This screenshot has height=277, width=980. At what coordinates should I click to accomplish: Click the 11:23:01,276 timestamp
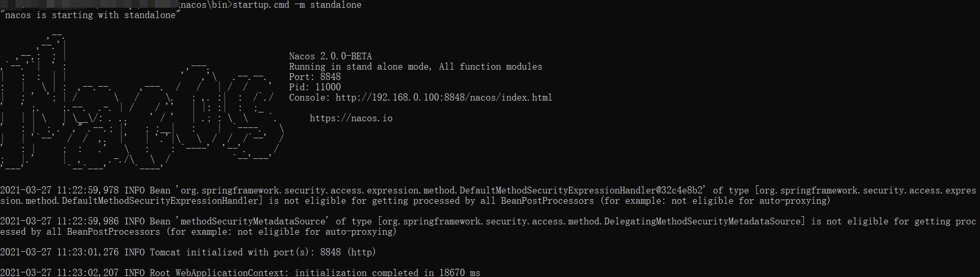88,252
